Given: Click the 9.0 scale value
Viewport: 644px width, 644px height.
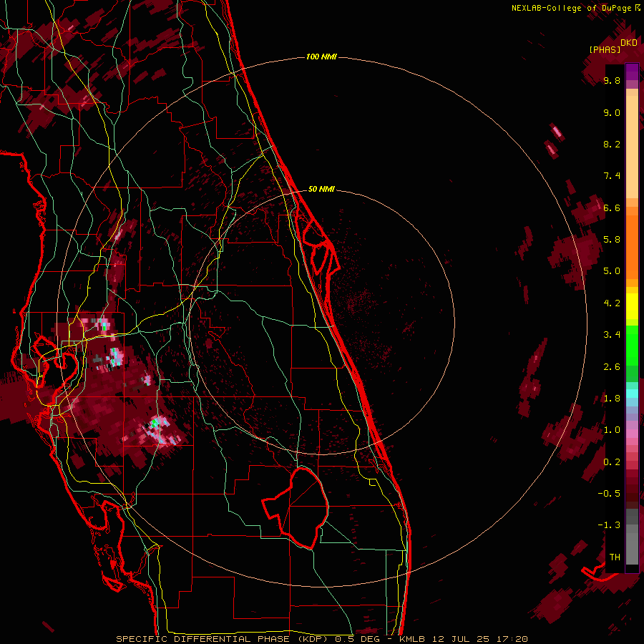Looking at the screenshot, I should point(612,112).
